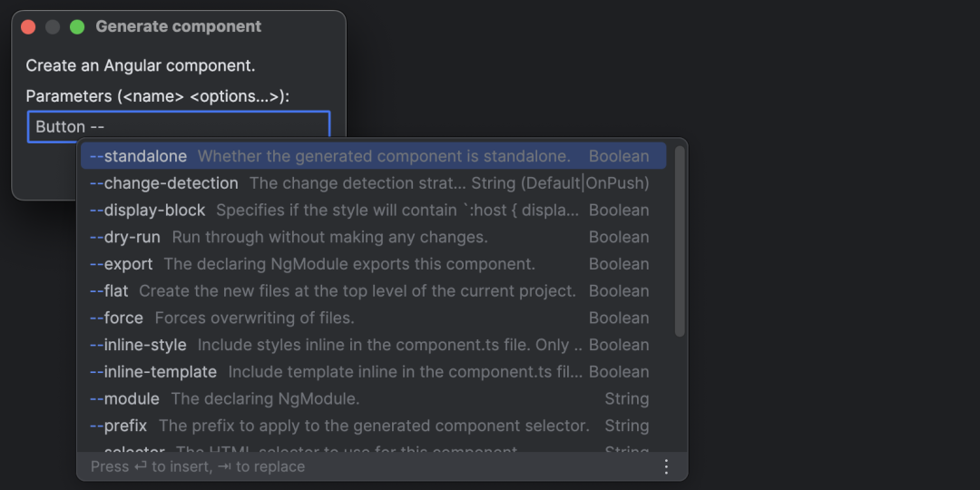Screen dimensions: 980x490
Task: Select the --inline-style option
Action: pyautogui.click(x=138, y=345)
